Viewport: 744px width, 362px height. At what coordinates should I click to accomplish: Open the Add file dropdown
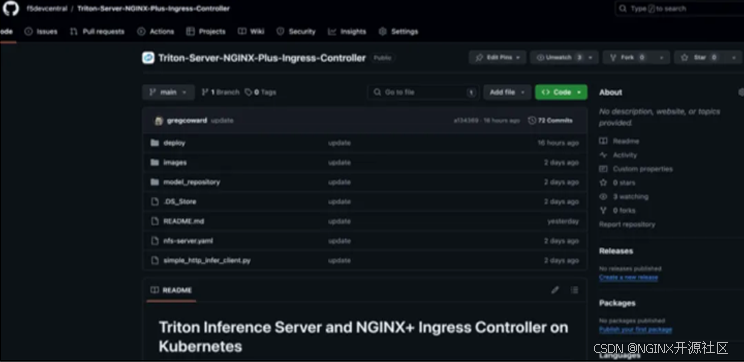tap(507, 92)
